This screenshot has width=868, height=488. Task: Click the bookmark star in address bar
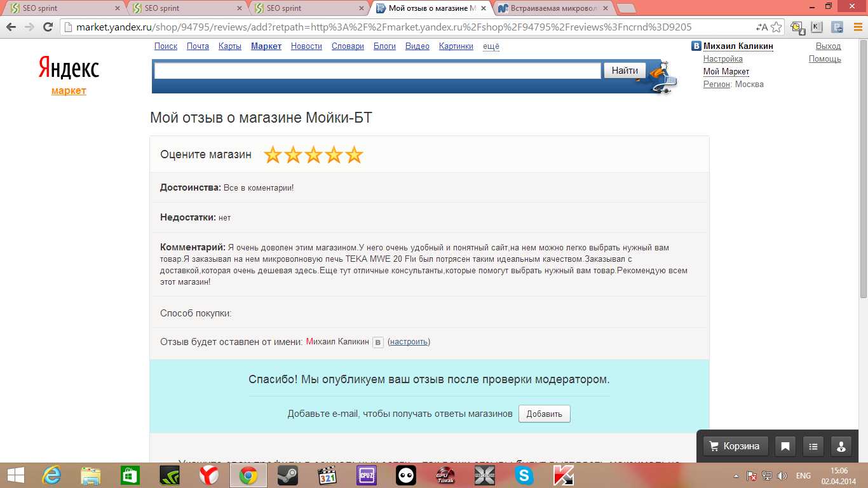pyautogui.click(x=775, y=27)
